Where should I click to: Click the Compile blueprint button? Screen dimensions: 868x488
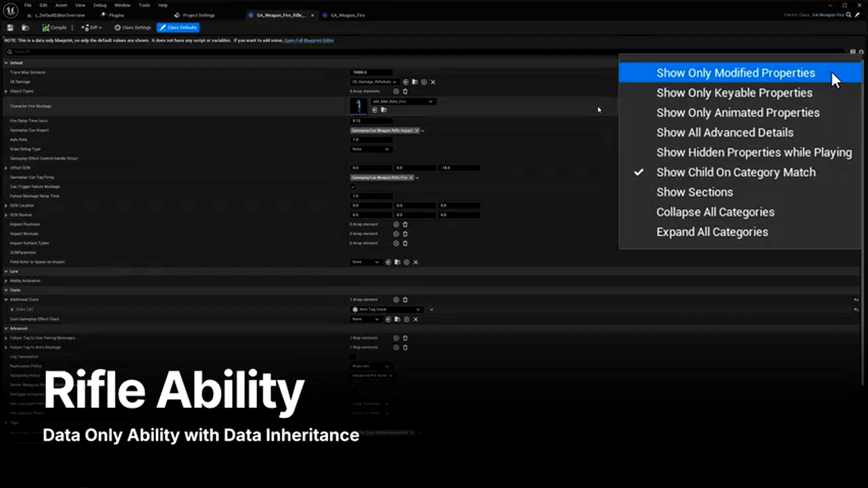(x=56, y=28)
